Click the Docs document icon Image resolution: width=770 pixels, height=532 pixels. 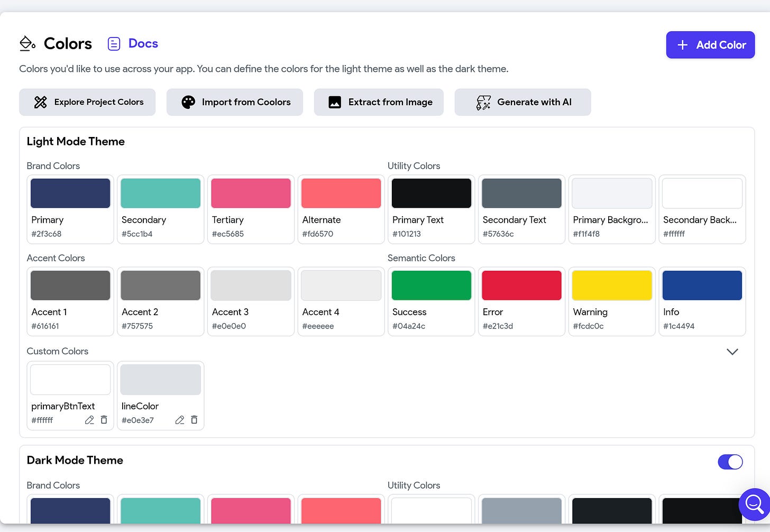[x=114, y=44]
